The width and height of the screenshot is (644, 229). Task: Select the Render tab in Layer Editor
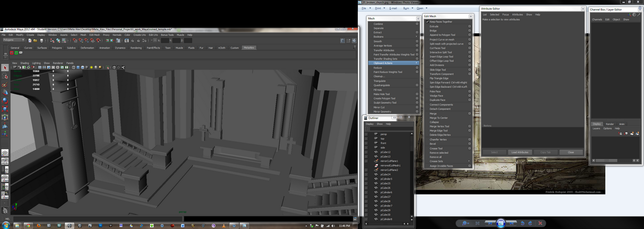click(x=610, y=124)
